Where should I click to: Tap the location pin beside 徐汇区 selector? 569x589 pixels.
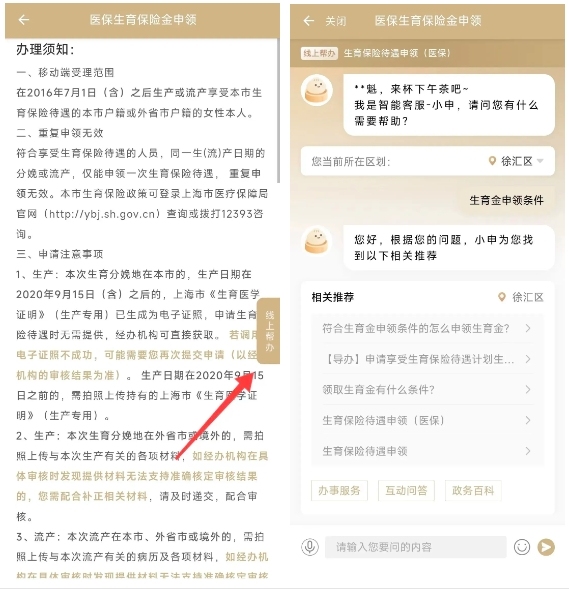(492, 161)
